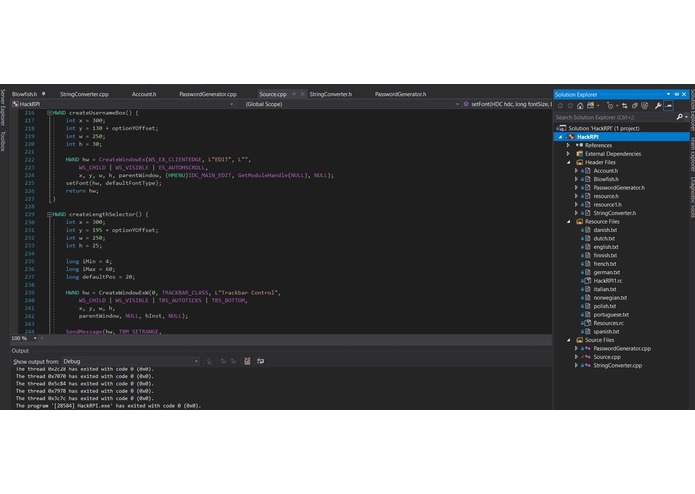The width and height of the screenshot is (695, 494).
Task: Switch to the StringConverter.cpp tab
Action: click(x=84, y=94)
